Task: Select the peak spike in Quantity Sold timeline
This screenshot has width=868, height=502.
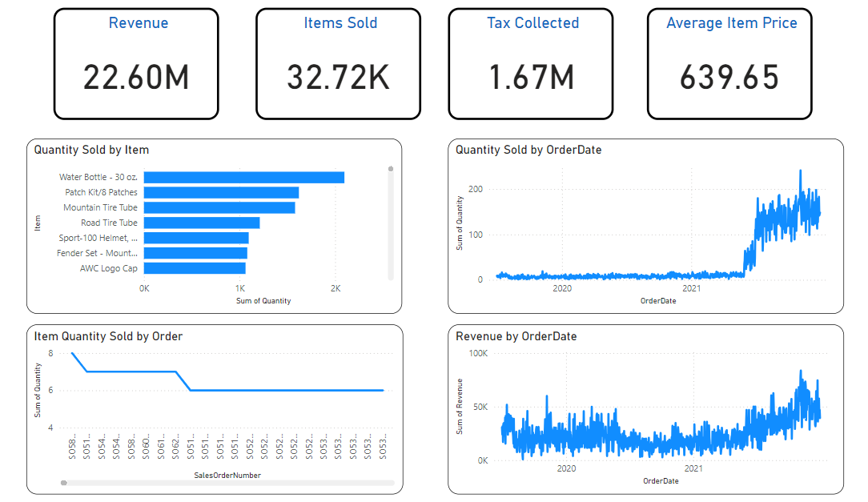Action: coord(802,171)
